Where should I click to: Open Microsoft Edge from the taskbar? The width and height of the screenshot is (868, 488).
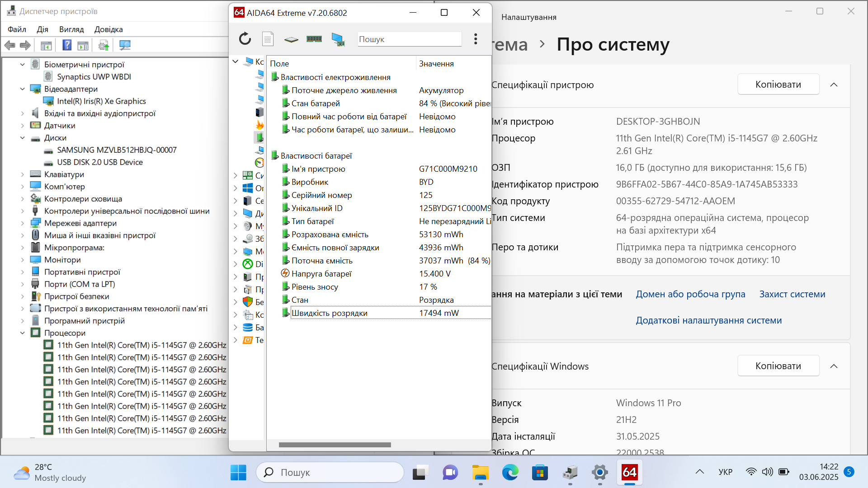pos(510,472)
